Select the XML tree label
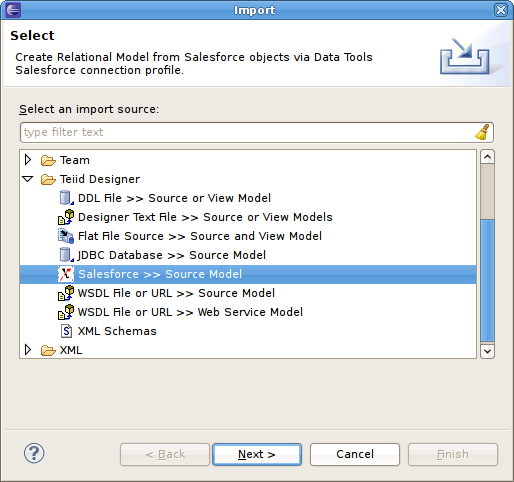 tap(71, 350)
